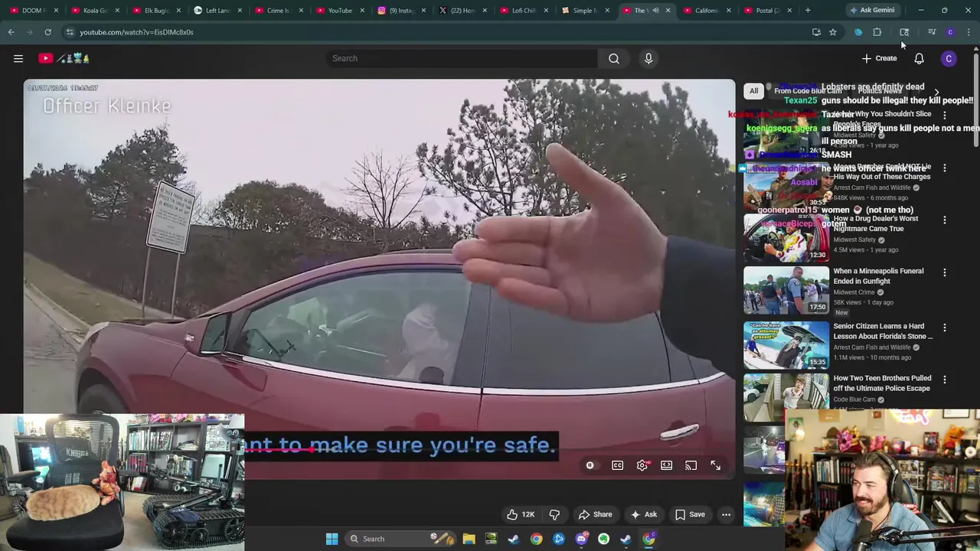Viewport: 980px width, 551px height.
Task: Switch to the Lofi Chill tab
Action: coord(524,10)
